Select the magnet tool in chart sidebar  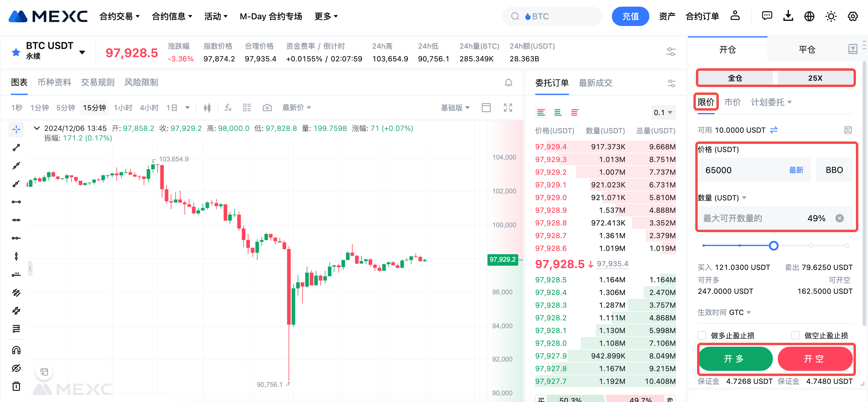16,350
